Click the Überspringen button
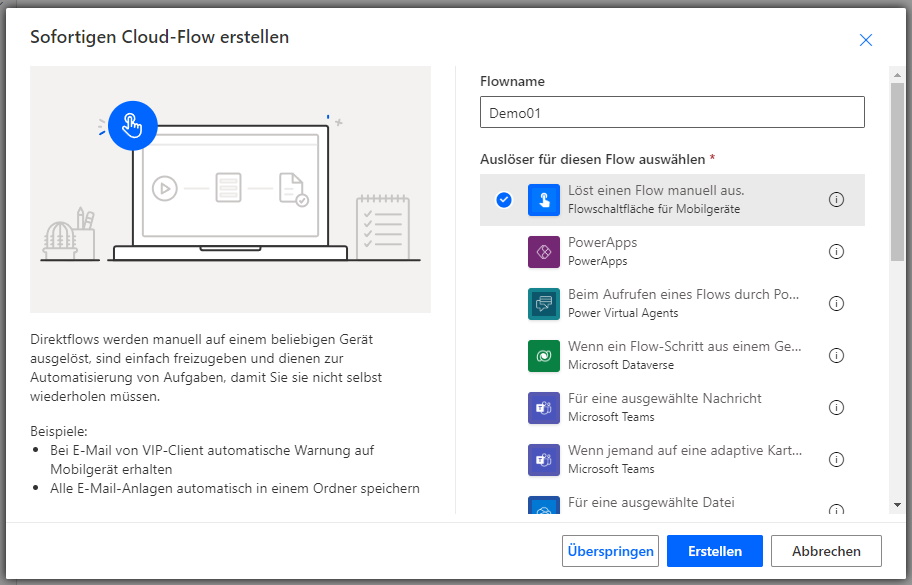912x585 pixels. pyautogui.click(x=610, y=551)
